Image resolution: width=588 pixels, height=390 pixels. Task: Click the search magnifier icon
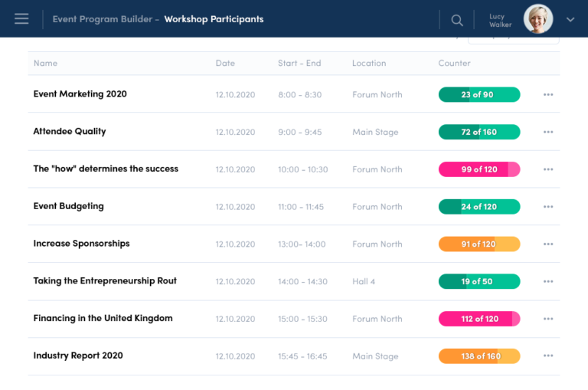coord(457,20)
